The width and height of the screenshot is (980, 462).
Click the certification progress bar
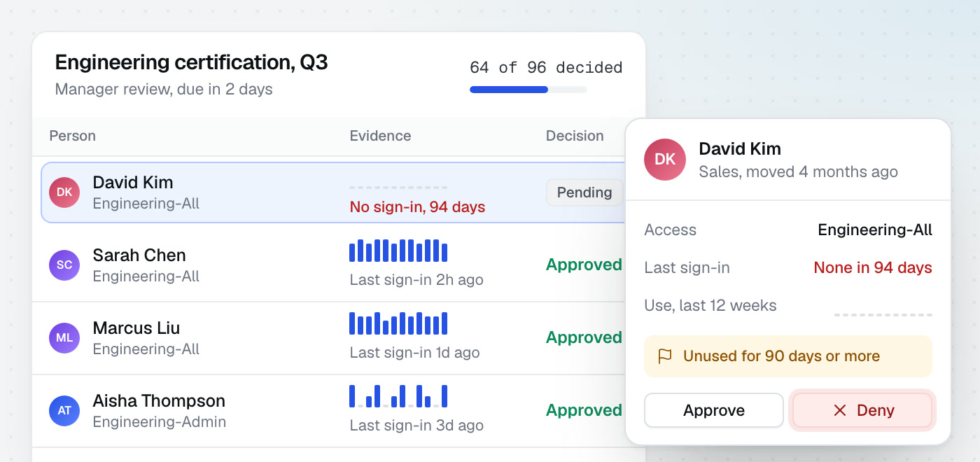tap(528, 90)
